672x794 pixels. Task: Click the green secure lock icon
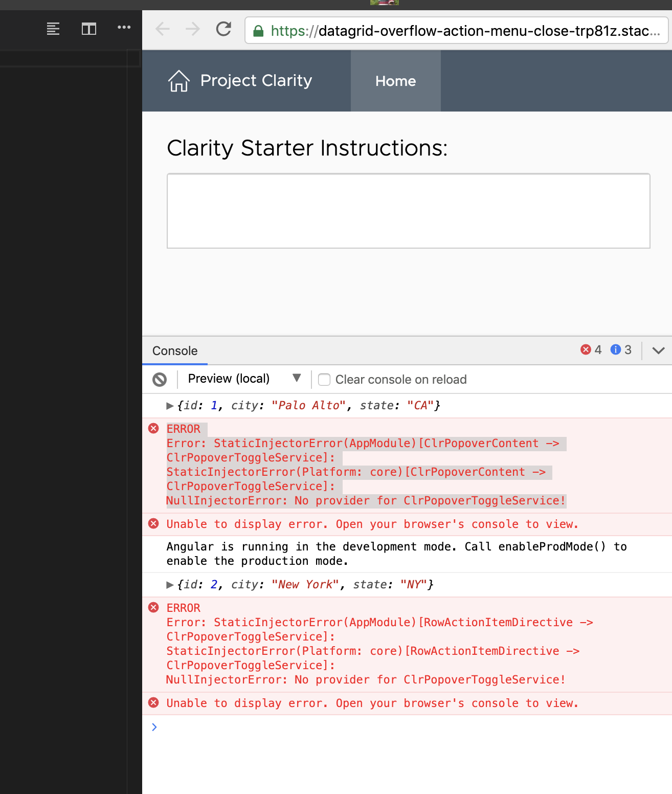coord(259,31)
